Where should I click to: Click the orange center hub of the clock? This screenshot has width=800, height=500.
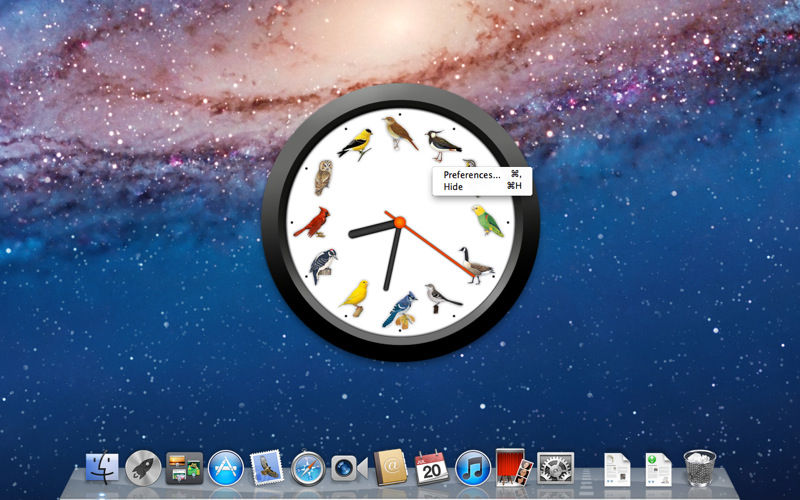[x=399, y=222]
